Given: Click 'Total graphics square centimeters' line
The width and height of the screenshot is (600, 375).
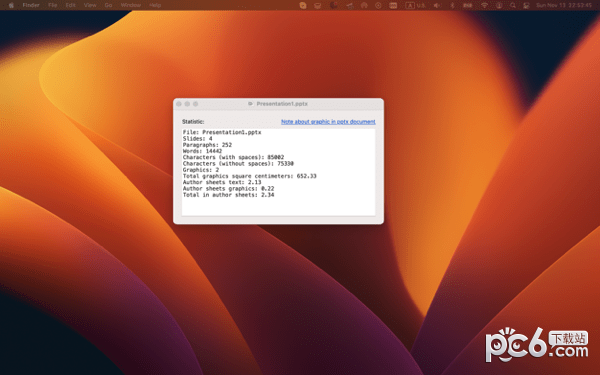Looking at the screenshot, I should pos(249,176).
